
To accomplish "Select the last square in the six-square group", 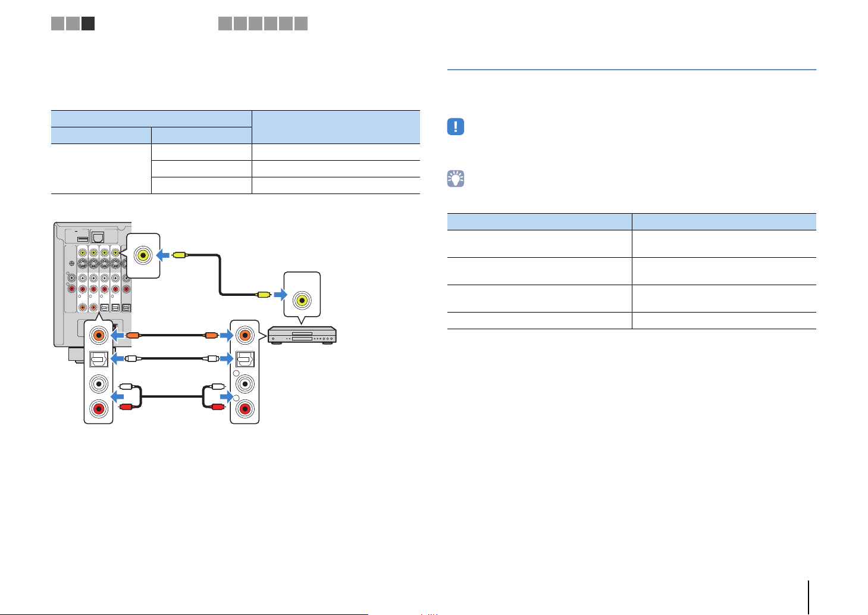I will [301, 24].
